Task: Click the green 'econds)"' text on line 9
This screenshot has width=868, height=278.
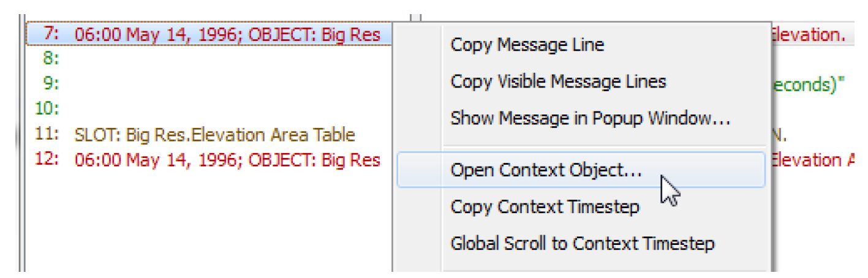Action: coord(809,84)
